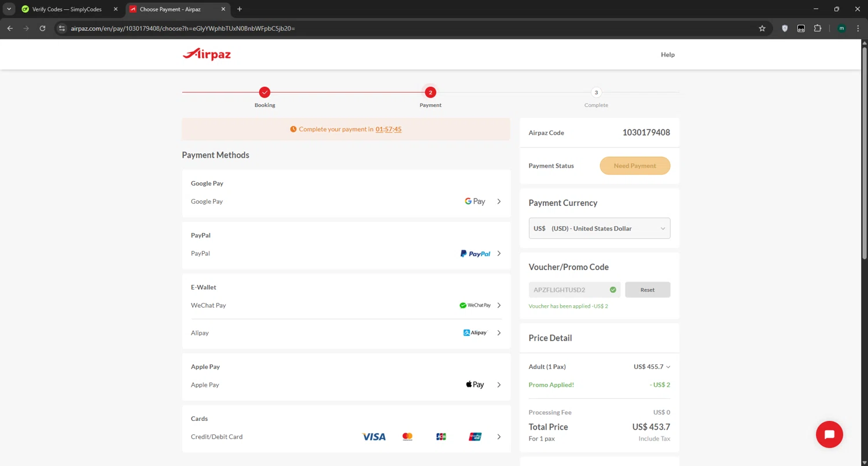Open the Payment Currency dropdown

(x=599, y=228)
